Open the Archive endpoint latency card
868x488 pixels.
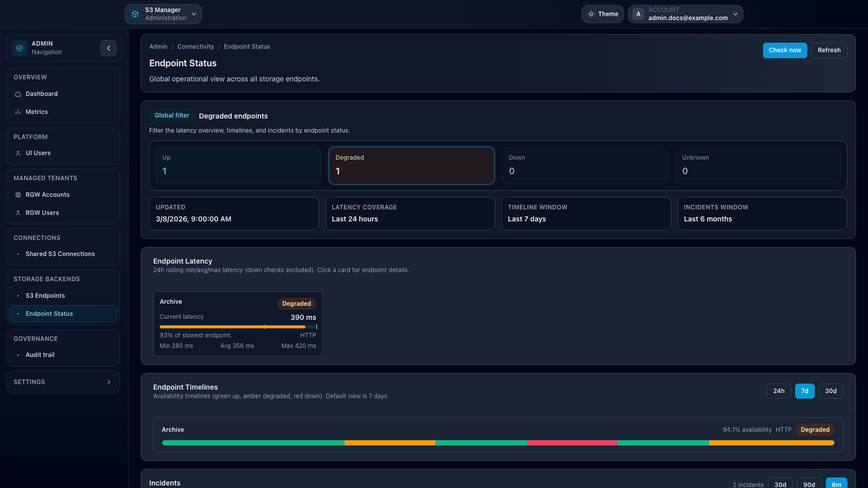pos(238,324)
